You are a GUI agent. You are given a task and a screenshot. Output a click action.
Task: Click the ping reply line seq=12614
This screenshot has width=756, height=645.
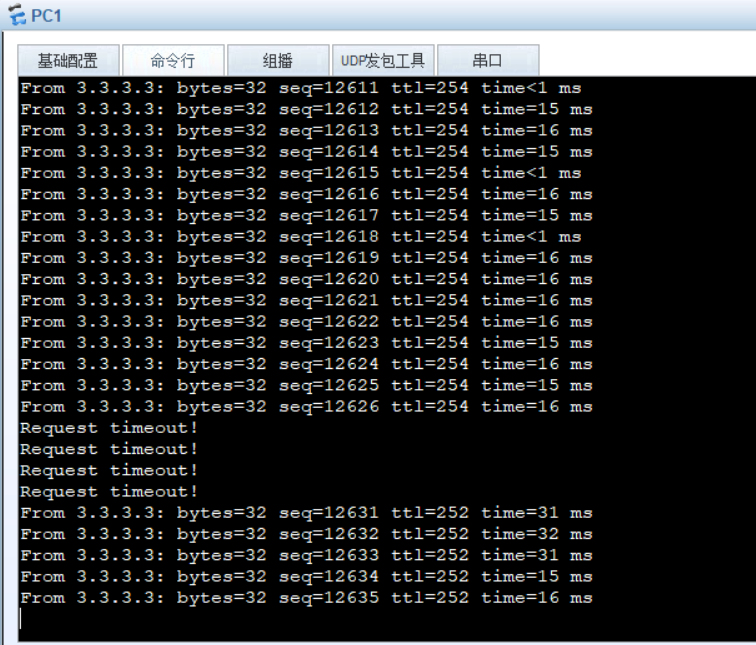pyautogui.click(x=306, y=152)
